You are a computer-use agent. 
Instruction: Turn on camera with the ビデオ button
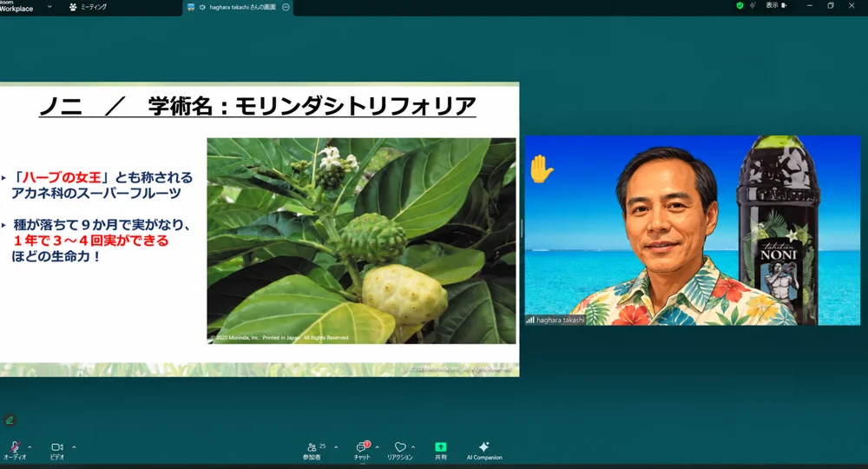pyautogui.click(x=57, y=451)
